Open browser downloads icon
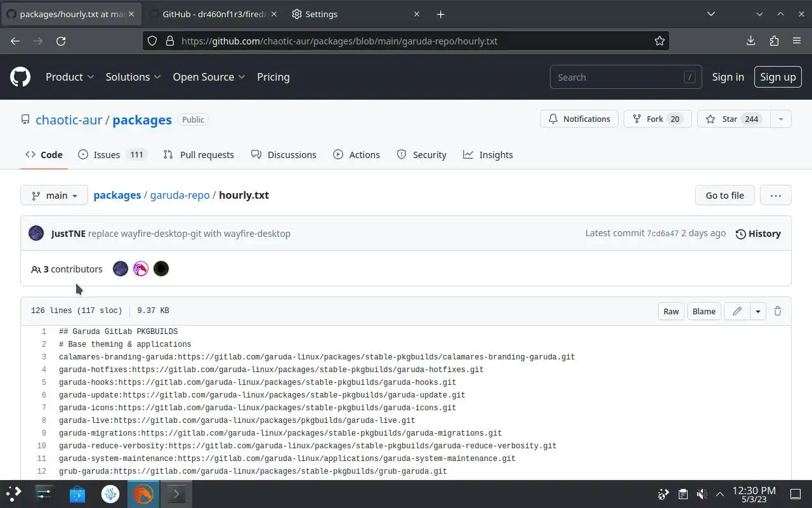 point(751,41)
